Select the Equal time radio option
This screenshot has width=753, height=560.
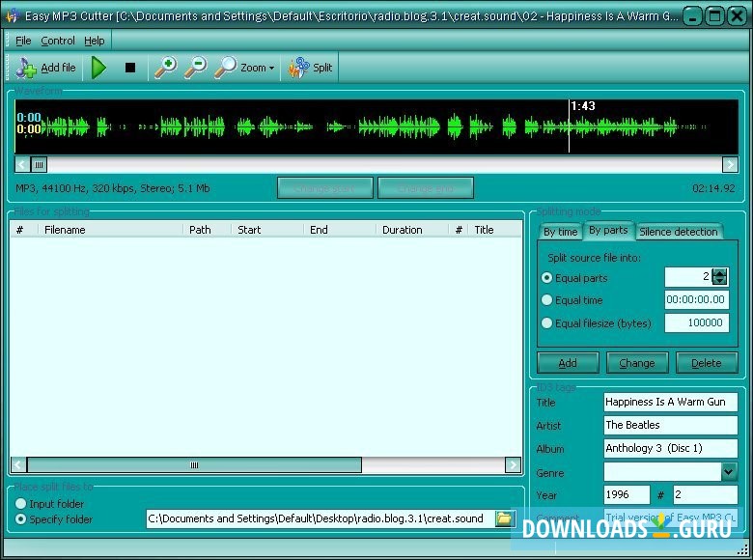(x=547, y=300)
